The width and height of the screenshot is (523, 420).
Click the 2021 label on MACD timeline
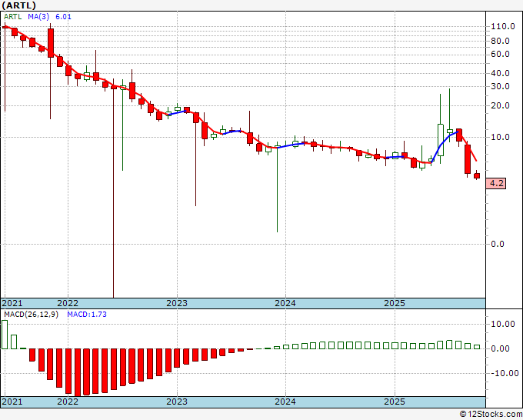click(x=12, y=402)
